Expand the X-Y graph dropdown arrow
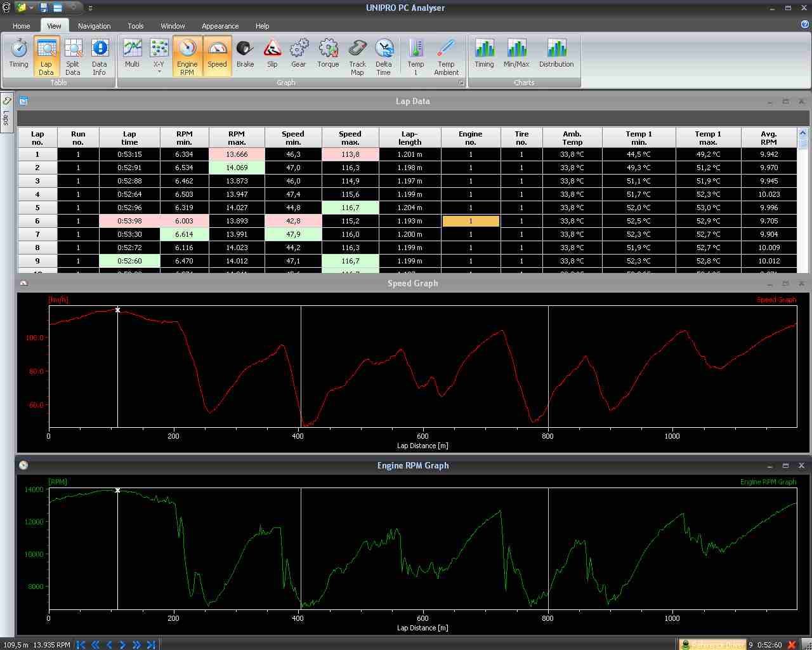 click(x=159, y=72)
